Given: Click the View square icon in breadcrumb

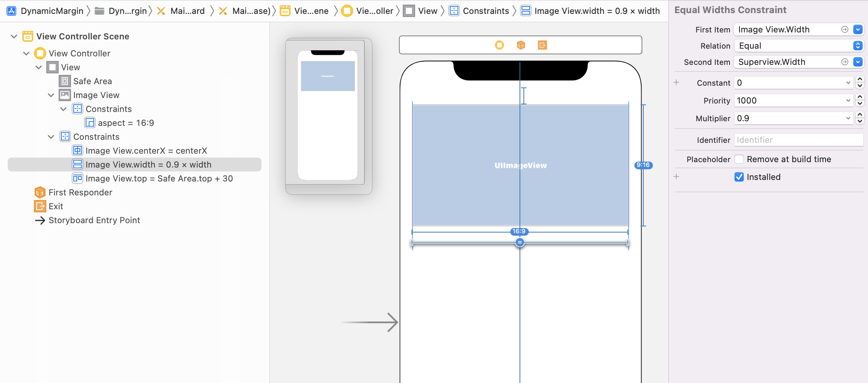Looking at the screenshot, I should coord(409,11).
